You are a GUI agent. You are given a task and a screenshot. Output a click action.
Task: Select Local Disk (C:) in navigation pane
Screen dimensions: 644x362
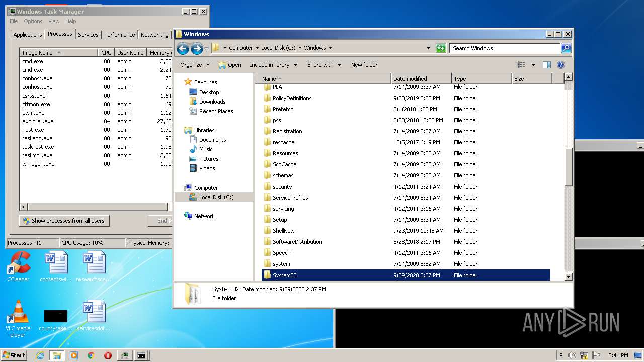216,197
